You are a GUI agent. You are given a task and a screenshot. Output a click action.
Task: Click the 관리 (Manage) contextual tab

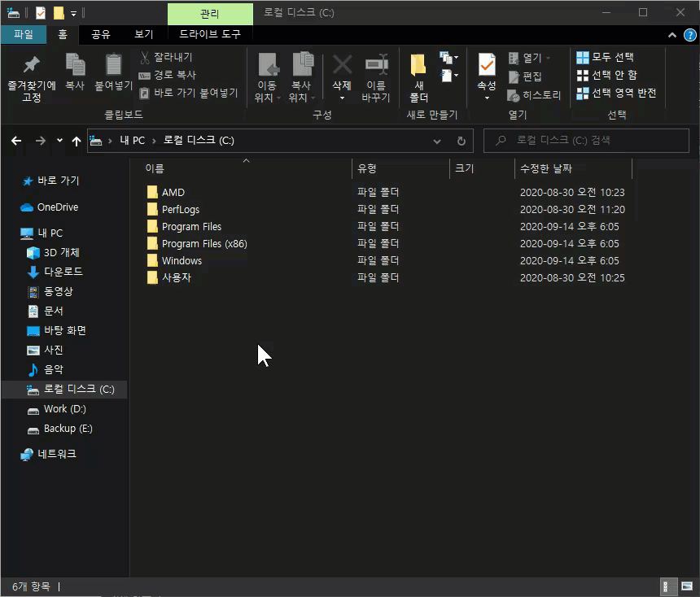tap(210, 14)
